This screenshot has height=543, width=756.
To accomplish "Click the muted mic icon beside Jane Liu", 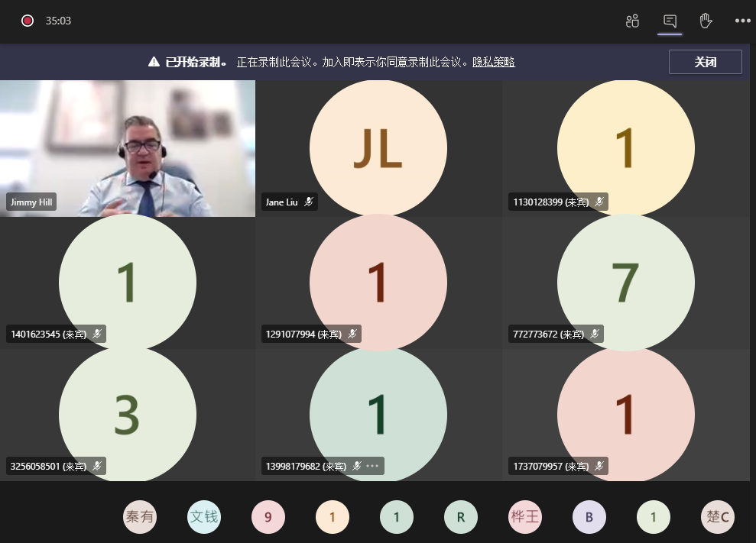I will coord(308,202).
